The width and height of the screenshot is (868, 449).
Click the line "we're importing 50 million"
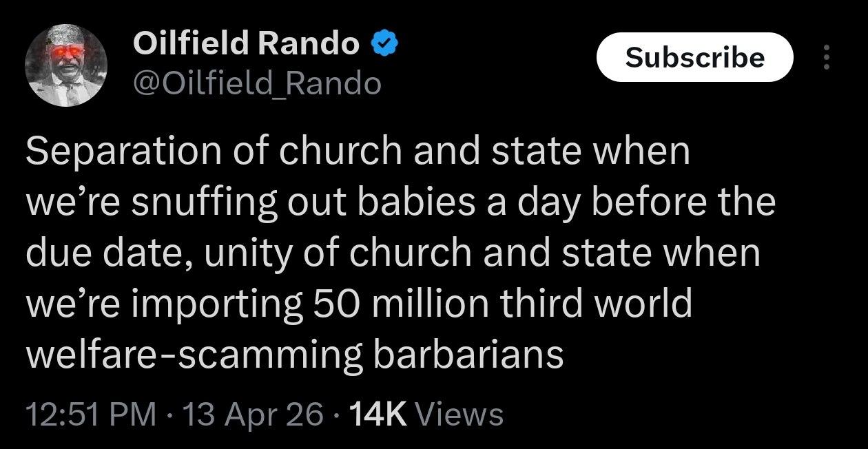[x=358, y=304]
